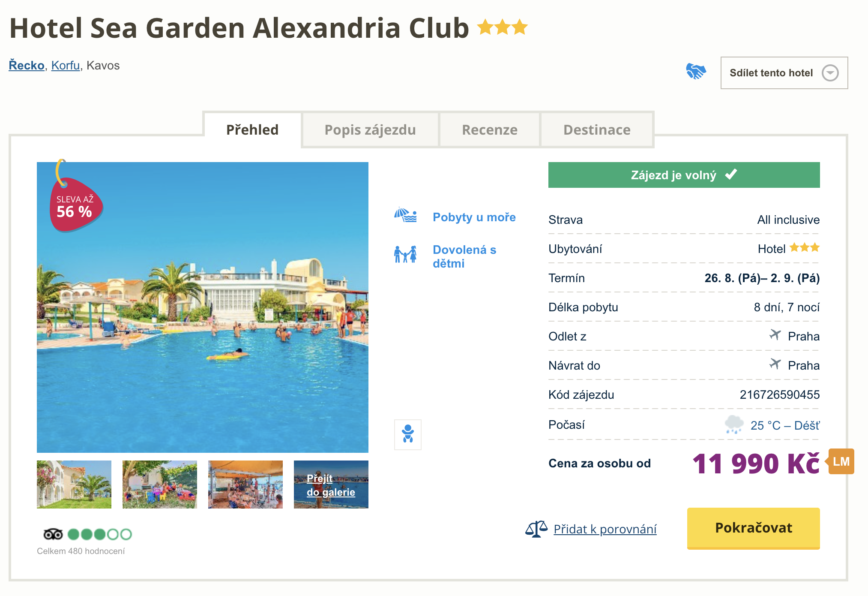Click the Přidat k porovnání link
The height and width of the screenshot is (596, 868).
[x=605, y=530]
